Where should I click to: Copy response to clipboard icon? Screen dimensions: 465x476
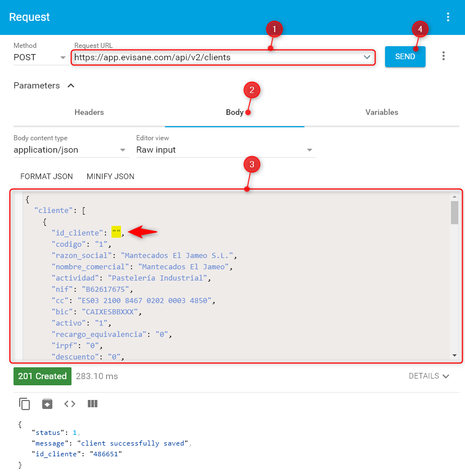(x=24, y=403)
